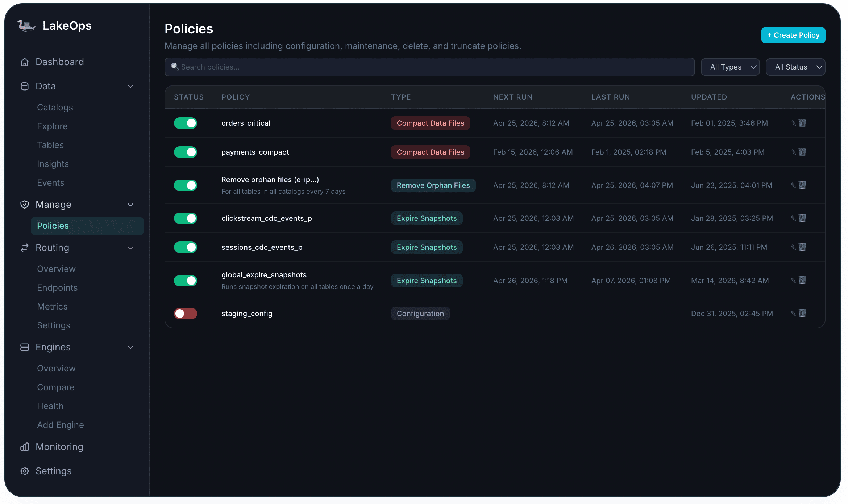The height and width of the screenshot is (504, 848).
Task: Open the All Types filter dropdown
Action: tap(730, 67)
